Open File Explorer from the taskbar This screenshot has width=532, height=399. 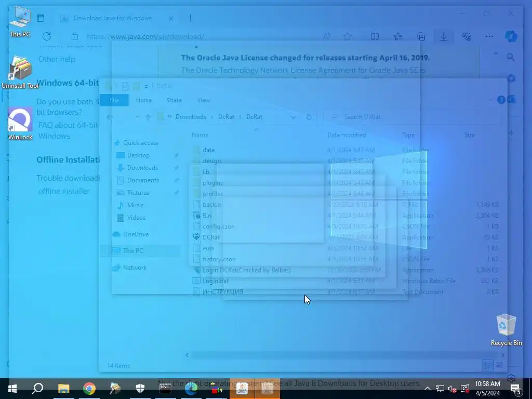(63, 389)
